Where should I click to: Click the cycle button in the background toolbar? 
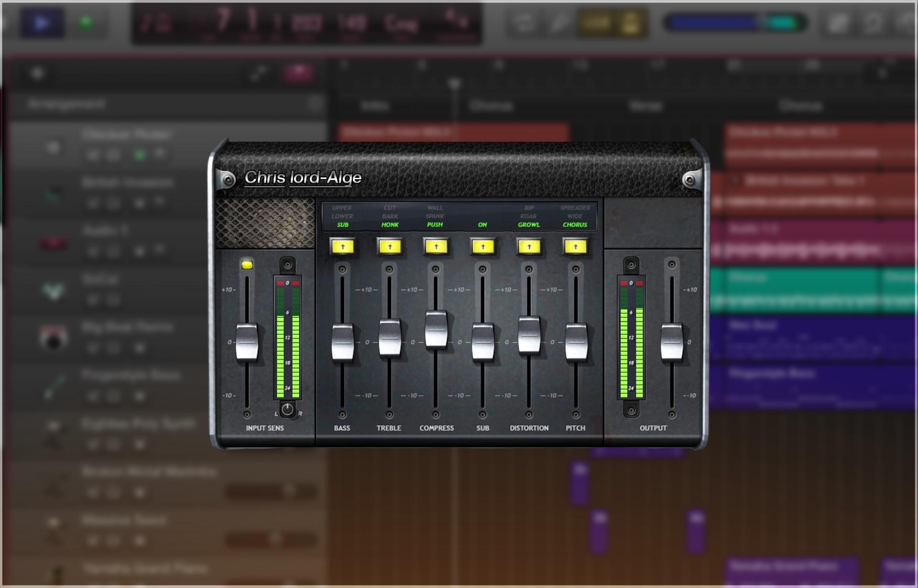click(524, 23)
